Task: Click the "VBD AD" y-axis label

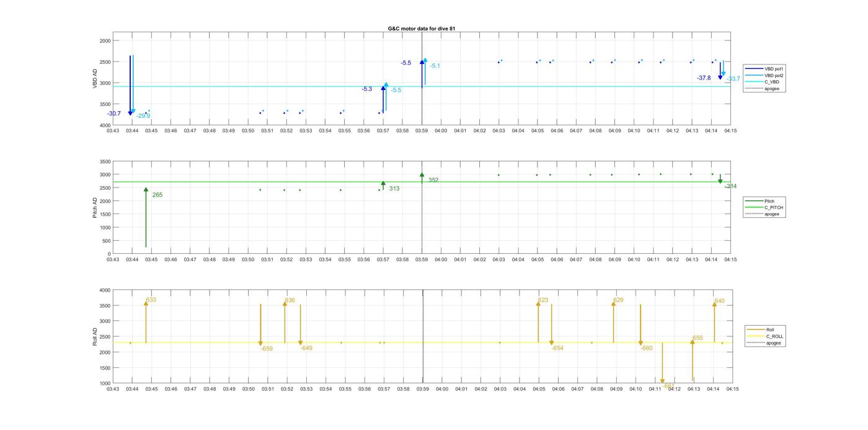Action: [95, 79]
